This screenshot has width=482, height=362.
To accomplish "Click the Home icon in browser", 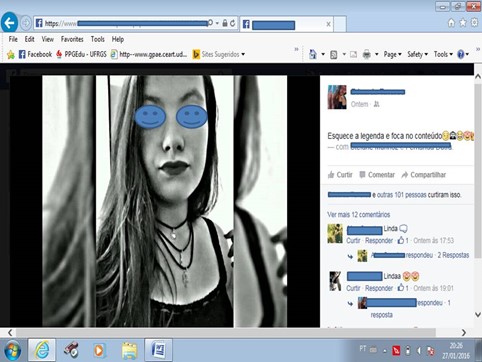I will [x=451, y=23].
